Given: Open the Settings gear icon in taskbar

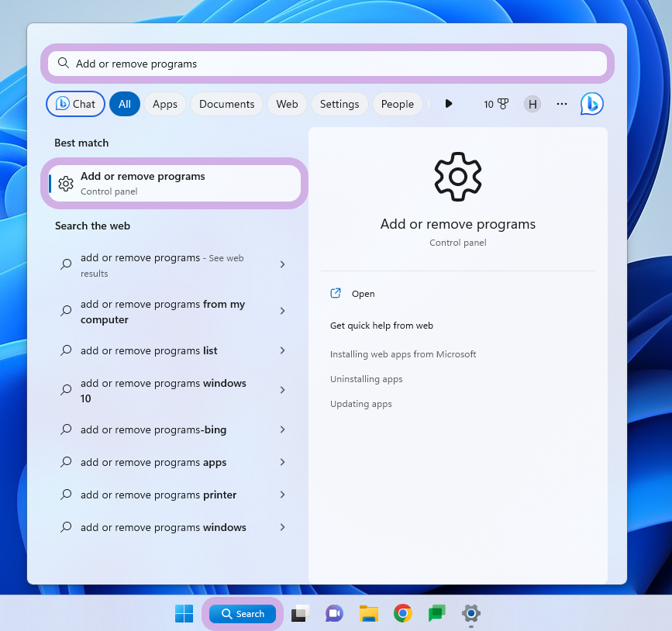Looking at the screenshot, I should [x=470, y=613].
